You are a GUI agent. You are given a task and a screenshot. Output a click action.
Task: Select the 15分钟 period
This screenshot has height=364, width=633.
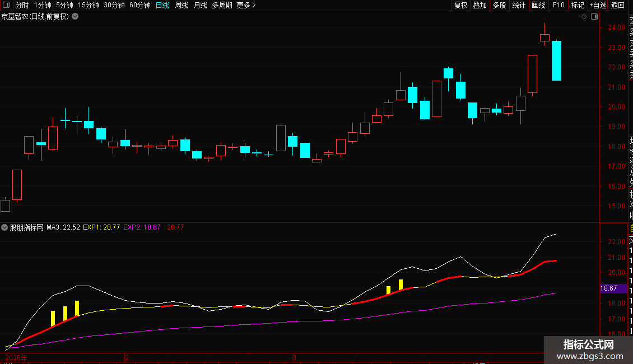(x=89, y=5)
